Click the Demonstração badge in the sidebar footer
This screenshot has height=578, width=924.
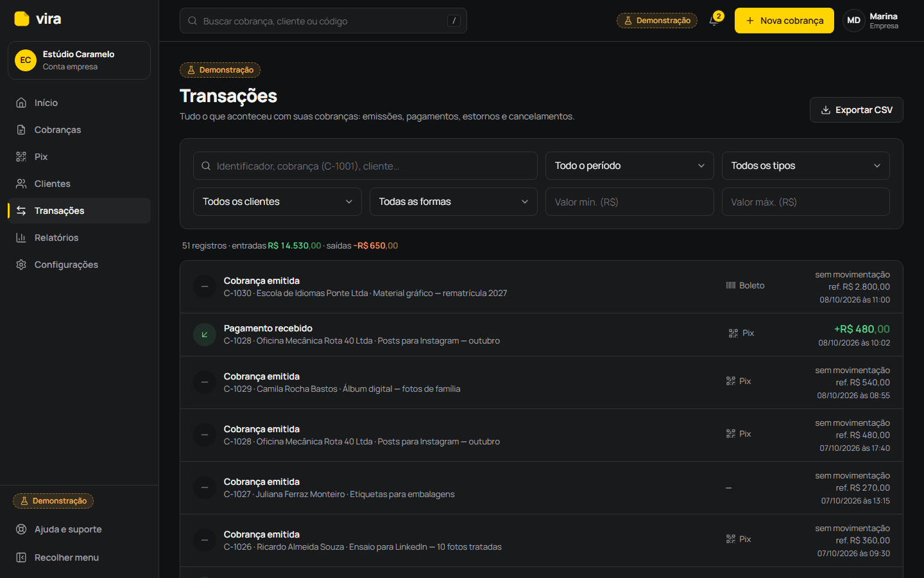[53, 501]
